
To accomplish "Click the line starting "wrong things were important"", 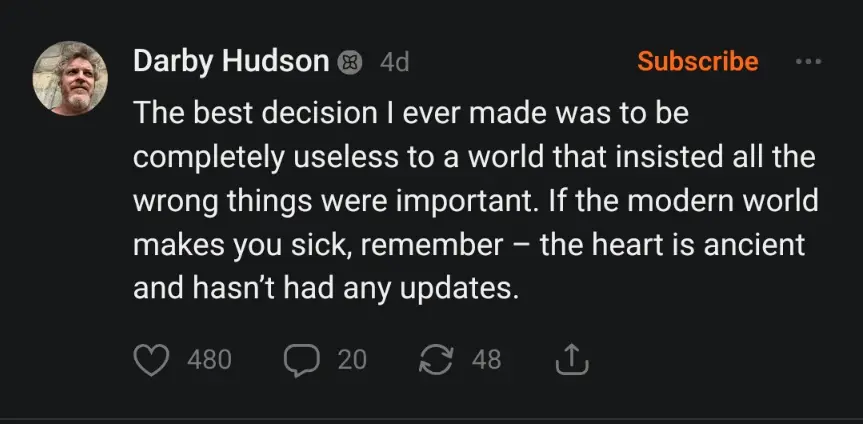I will [x=476, y=201].
